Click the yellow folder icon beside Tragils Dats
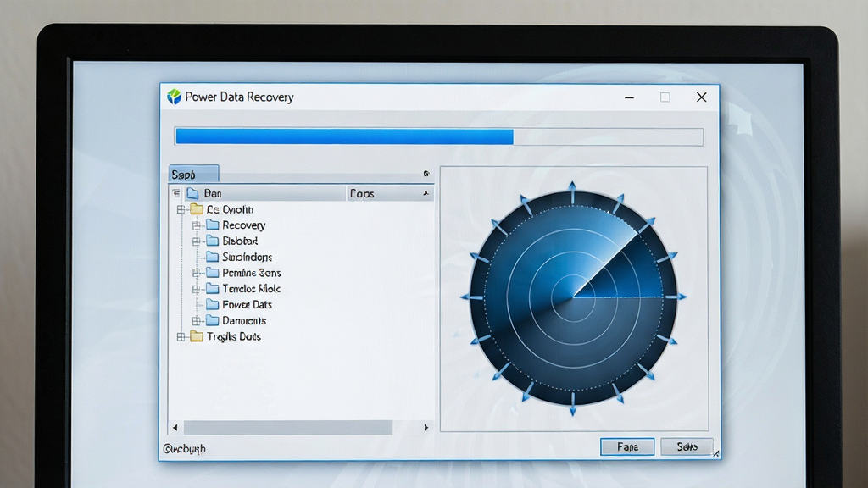Viewport: 868px width, 488px height. click(x=197, y=336)
